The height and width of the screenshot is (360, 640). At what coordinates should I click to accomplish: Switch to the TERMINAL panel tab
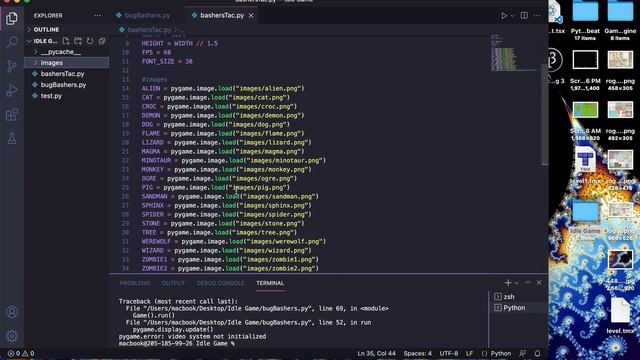click(x=270, y=283)
